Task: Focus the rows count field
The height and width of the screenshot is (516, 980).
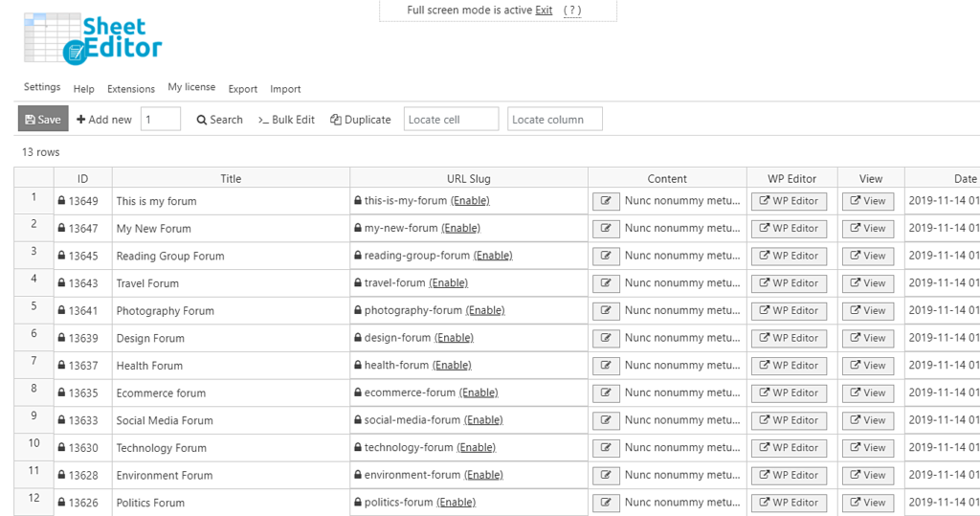Action: click(161, 119)
